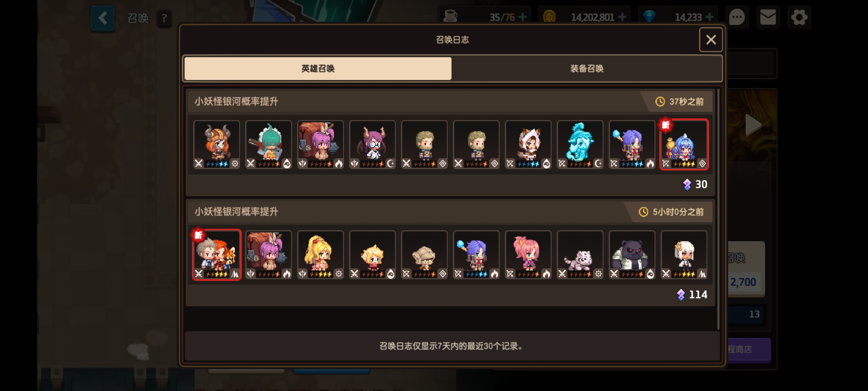Select the 英雄召唤 tab
This screenshot has height=391, width=868.
318,68
